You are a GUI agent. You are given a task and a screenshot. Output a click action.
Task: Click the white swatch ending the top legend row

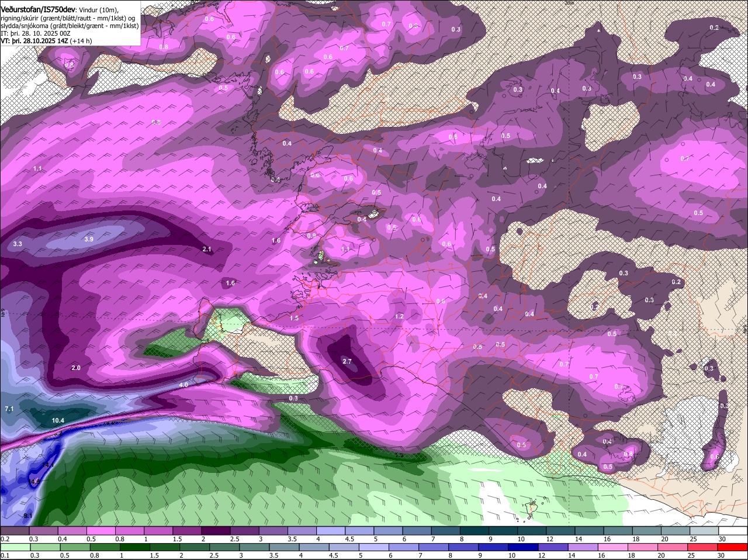(x=734, y=531)
